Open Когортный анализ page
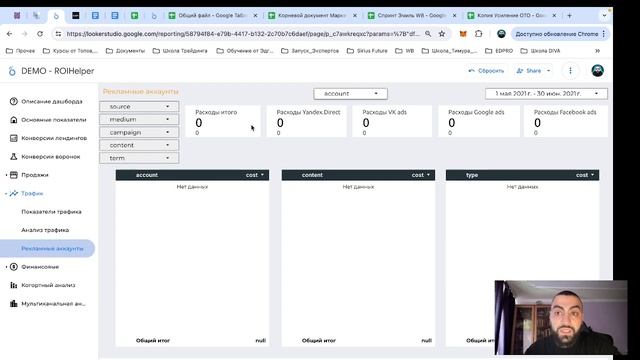640x360 pixels. click(x=48, y=285)
